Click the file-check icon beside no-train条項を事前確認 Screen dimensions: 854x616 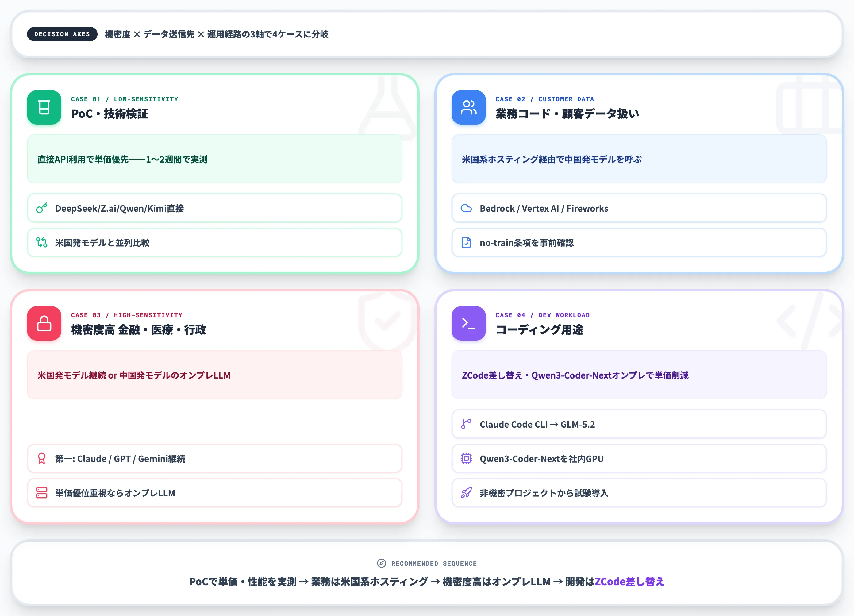pos(466,242)
